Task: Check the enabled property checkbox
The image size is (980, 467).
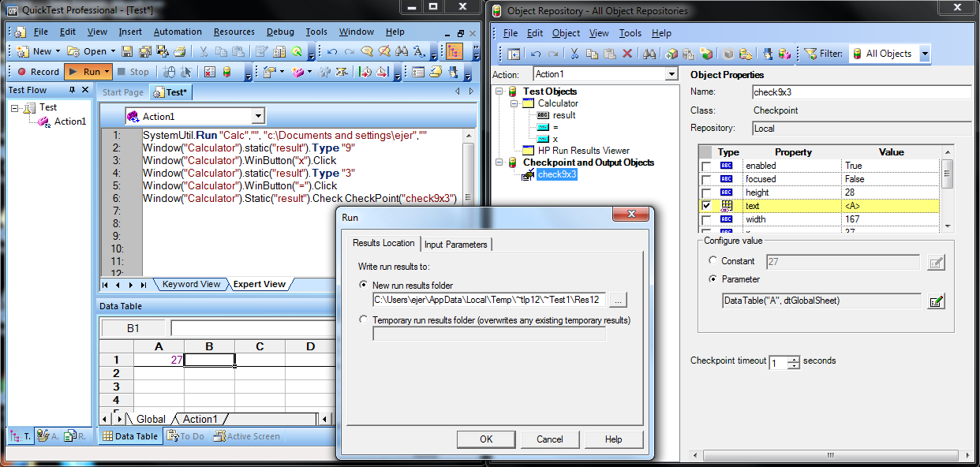Action: 706,166
